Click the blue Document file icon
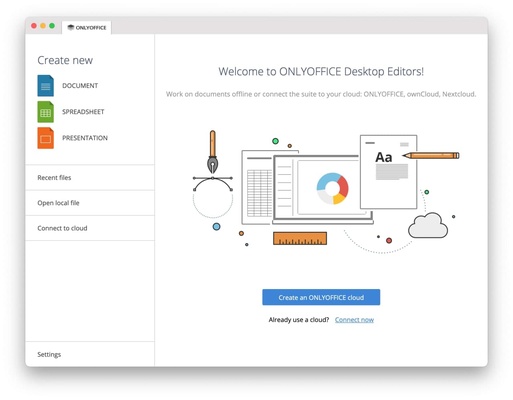513x400 pixels. tap(45, 86)
